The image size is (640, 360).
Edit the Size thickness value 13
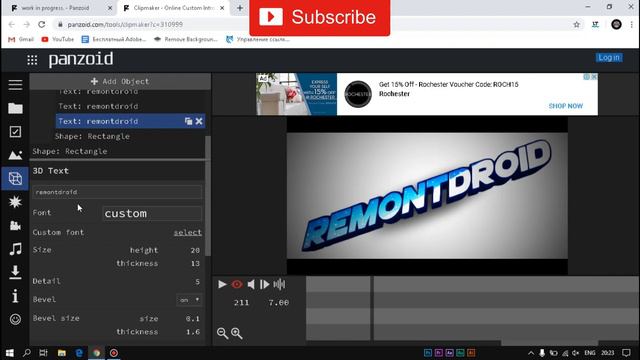pos(195,264)
